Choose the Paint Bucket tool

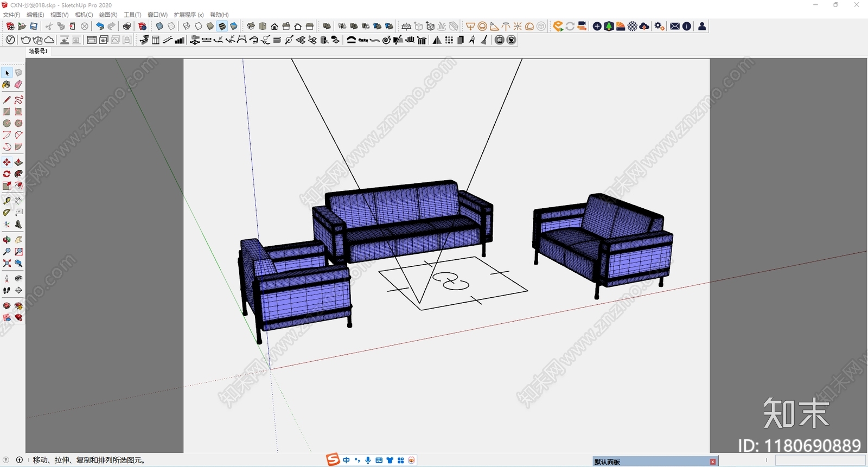pyautogui.click(x=7, y=85)
